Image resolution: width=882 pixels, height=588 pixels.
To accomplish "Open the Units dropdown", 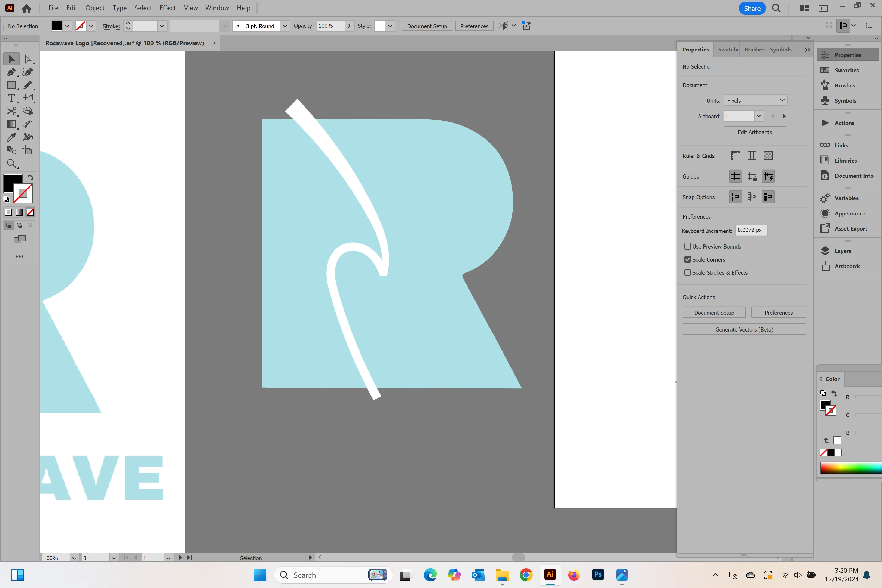I will (x=755, y=100).
